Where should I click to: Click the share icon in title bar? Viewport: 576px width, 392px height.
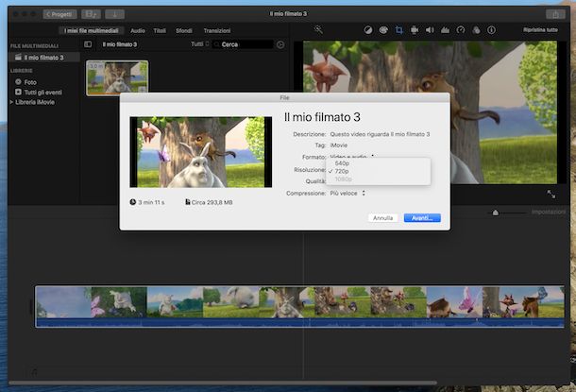[x=555, y=14]
